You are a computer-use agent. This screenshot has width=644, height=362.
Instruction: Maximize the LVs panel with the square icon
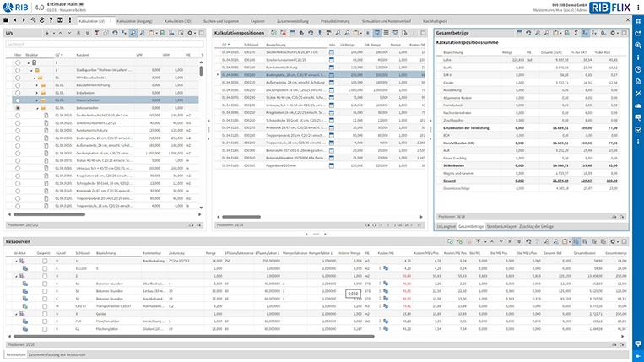coord(201,33)
